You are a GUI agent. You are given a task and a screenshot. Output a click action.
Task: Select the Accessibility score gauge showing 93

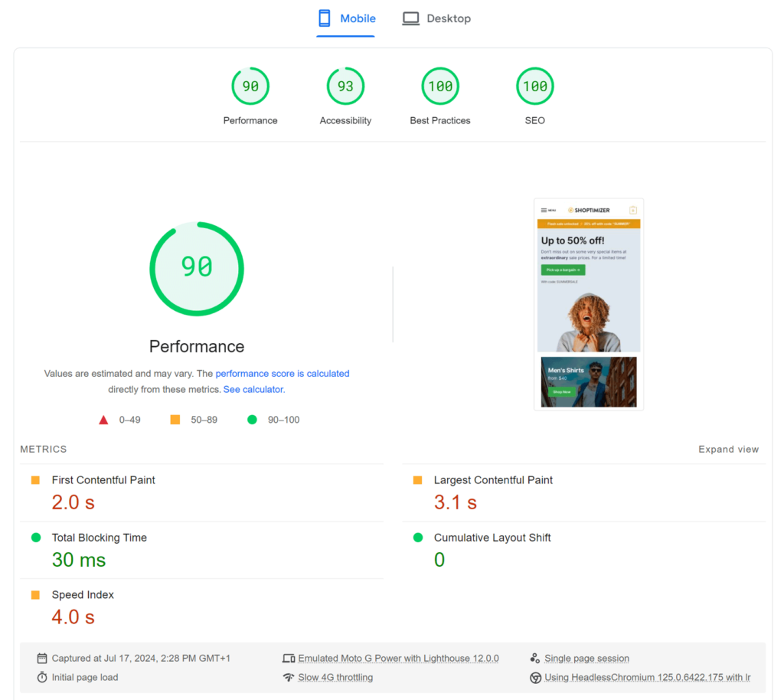345,86
